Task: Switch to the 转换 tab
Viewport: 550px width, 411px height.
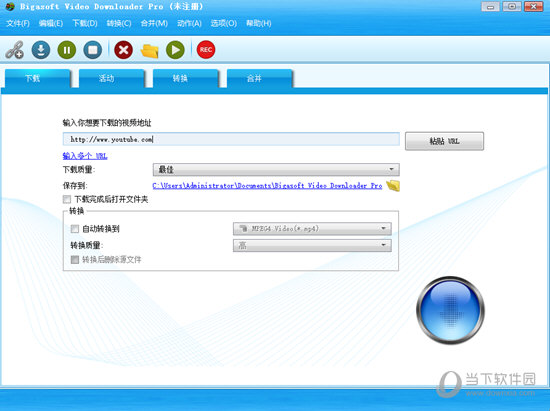Action: coord(186,78)
